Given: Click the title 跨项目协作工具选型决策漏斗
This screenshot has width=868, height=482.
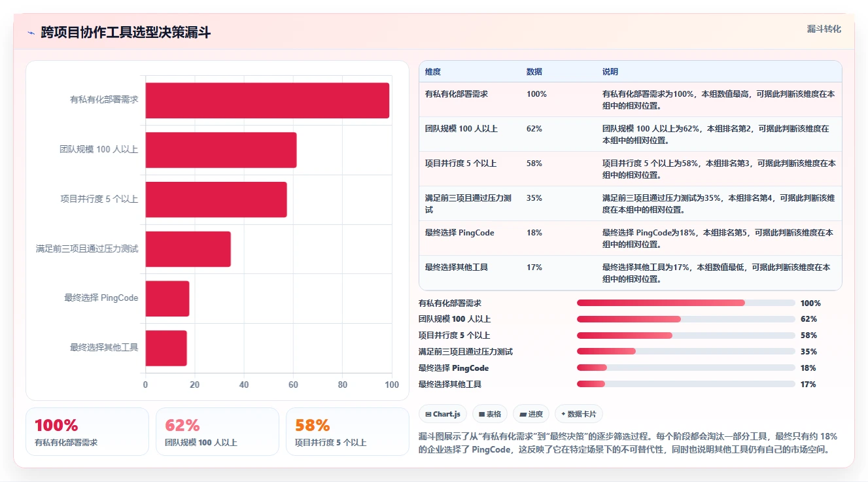Looking at the screenshot, I should pyautogui.click(x=126, y=33).
